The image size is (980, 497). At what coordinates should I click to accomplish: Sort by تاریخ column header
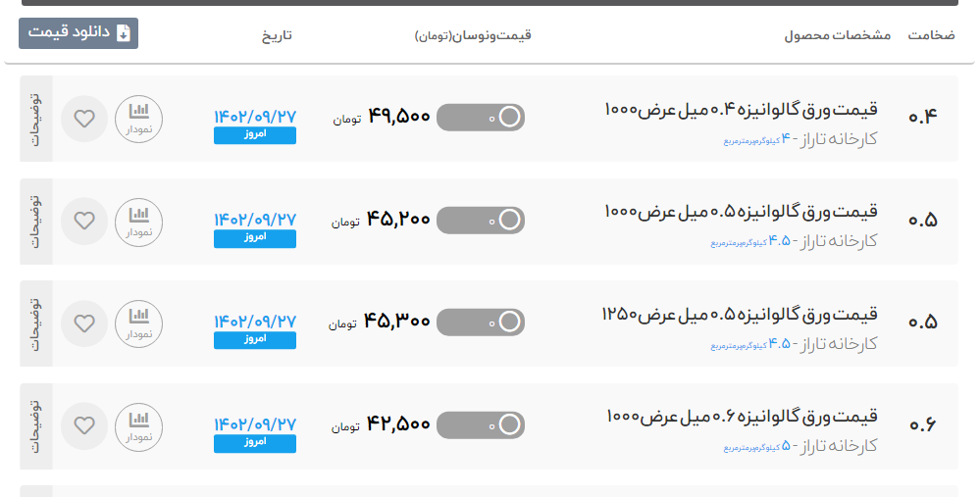[277, 35]
